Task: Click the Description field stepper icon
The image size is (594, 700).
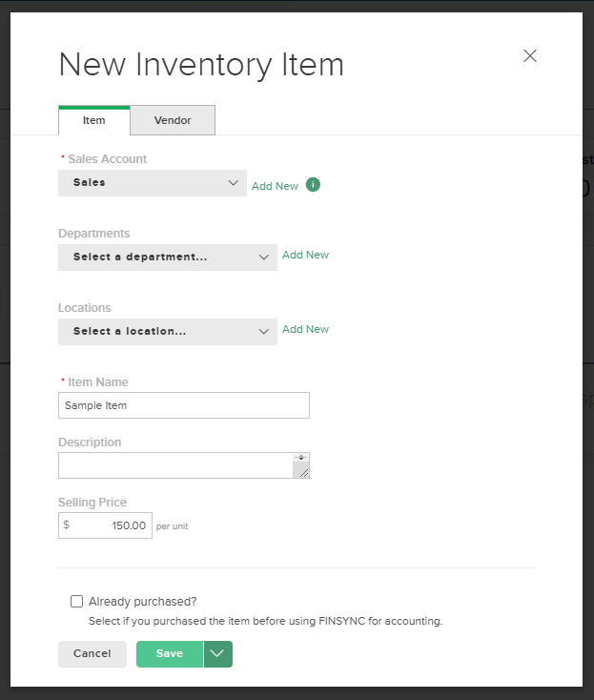Action: (x=301, y=457)
